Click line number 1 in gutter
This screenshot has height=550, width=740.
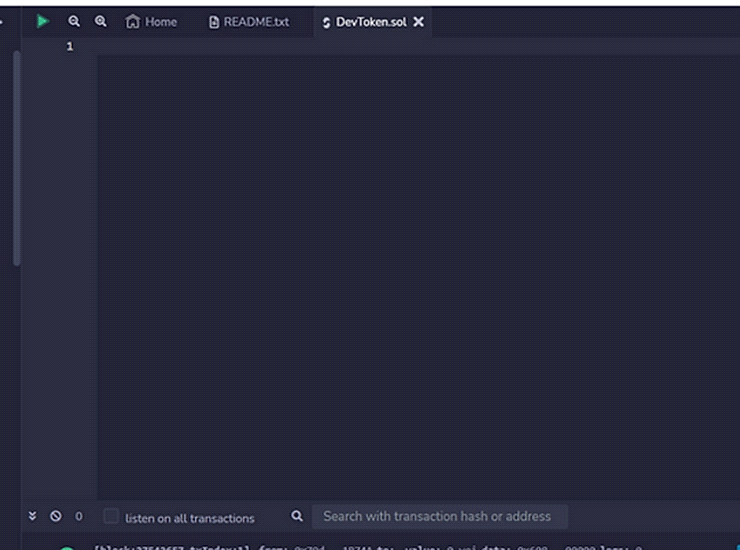70,47
